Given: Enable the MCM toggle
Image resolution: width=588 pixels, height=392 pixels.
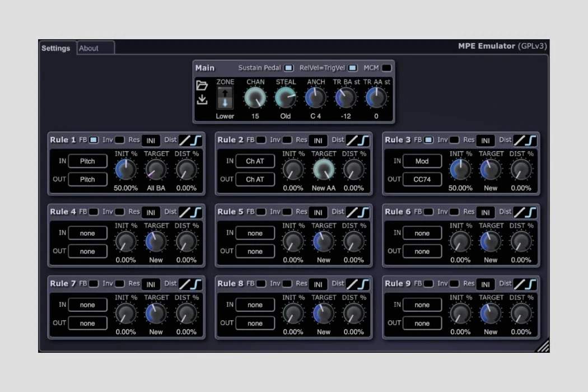Looking at the screenshot, I should point(386,67).
